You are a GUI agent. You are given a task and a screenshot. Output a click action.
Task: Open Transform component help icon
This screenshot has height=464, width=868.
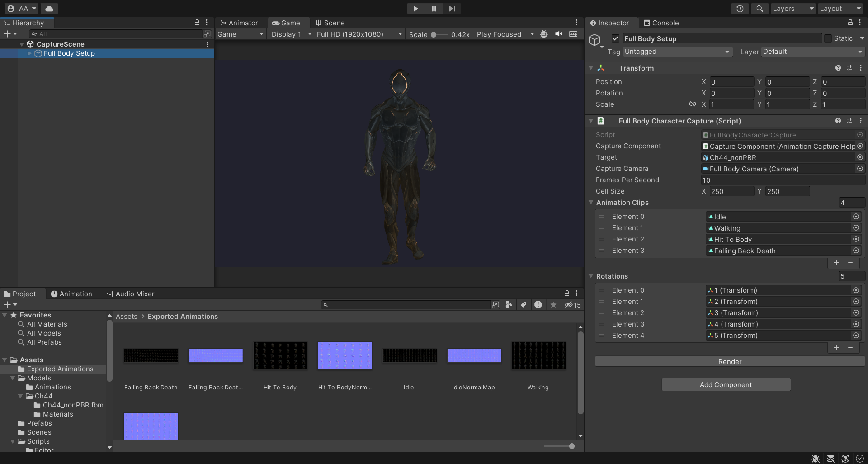click(838, 68)
